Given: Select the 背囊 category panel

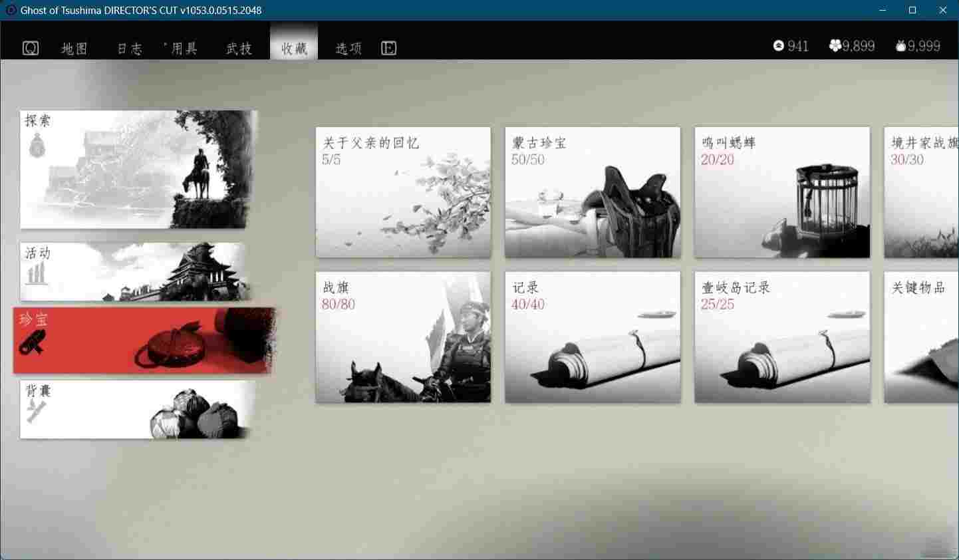Looking at the screenshot, I should tap(137, 409).
